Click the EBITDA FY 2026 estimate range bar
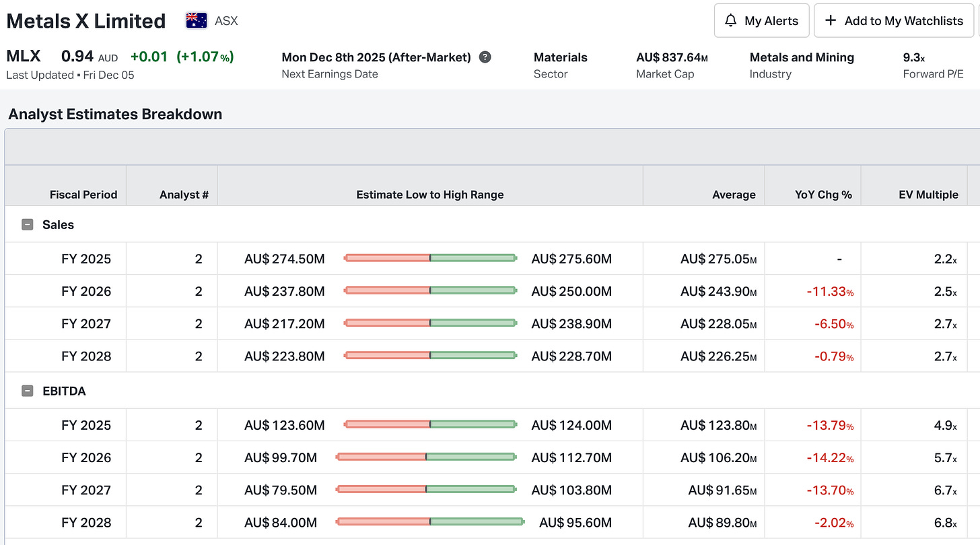The image size is (980, 545). [426, 457]
